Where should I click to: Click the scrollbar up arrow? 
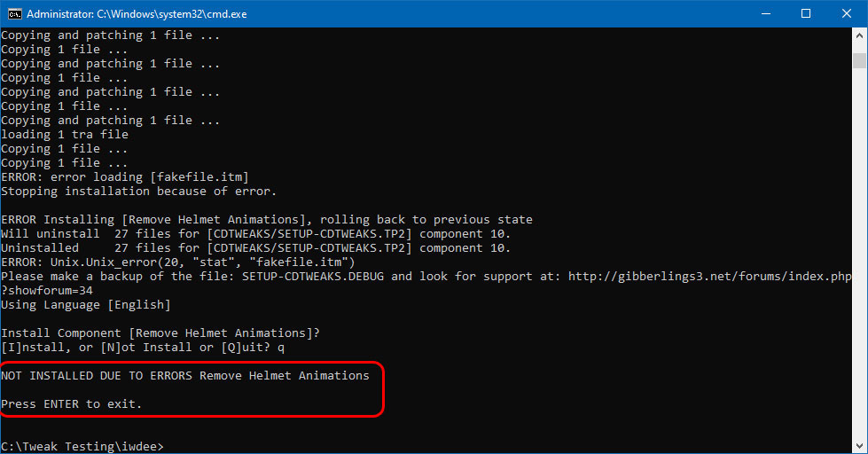pos(859,35)
